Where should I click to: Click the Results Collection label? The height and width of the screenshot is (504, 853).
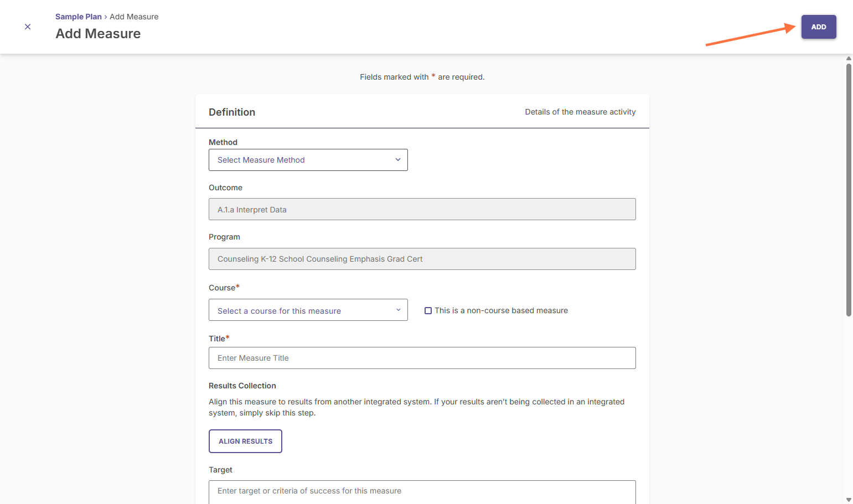click(242, 386)
